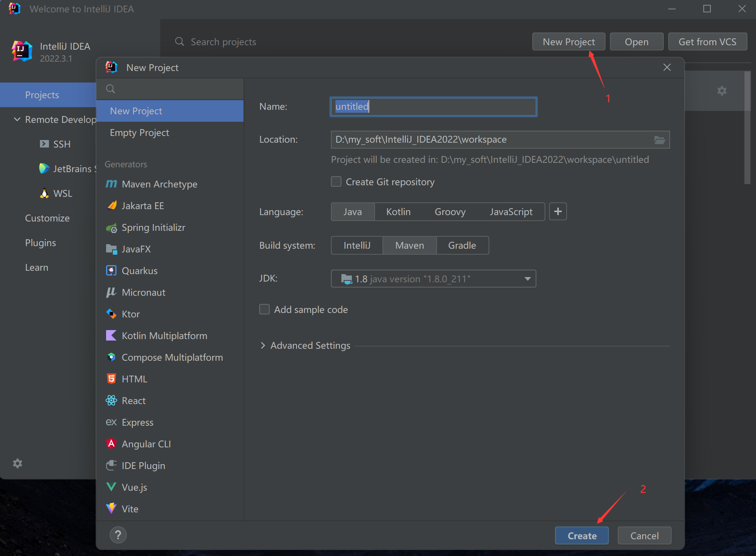Select the Kotlin Multiplatform icon
The width and height of the screenshot is (756, 556).
point(111,335)
